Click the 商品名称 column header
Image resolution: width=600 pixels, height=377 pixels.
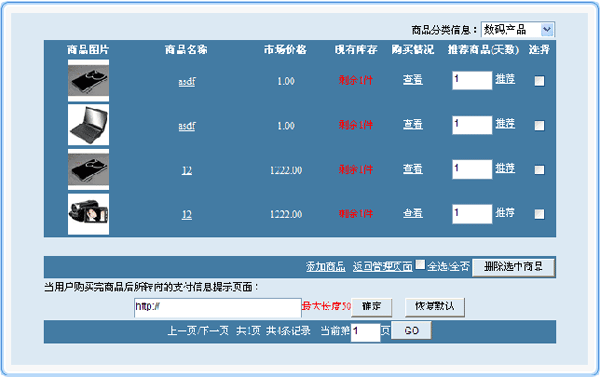[186, 49]
